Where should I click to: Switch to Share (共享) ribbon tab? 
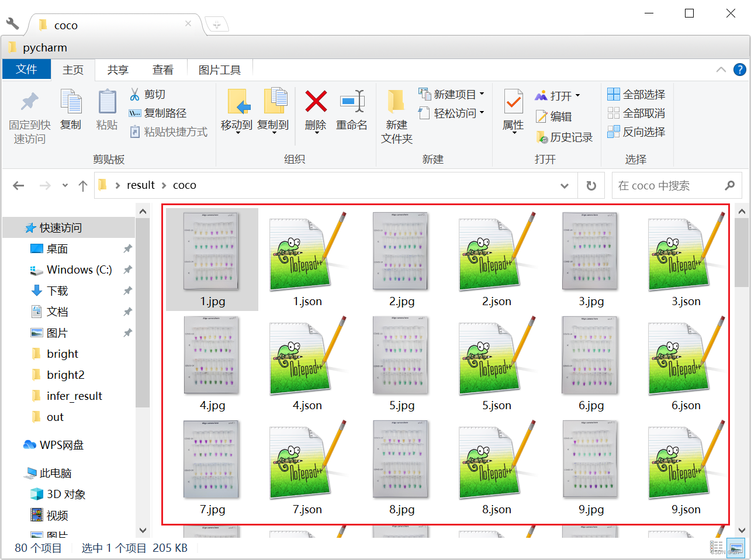[117, 70]
